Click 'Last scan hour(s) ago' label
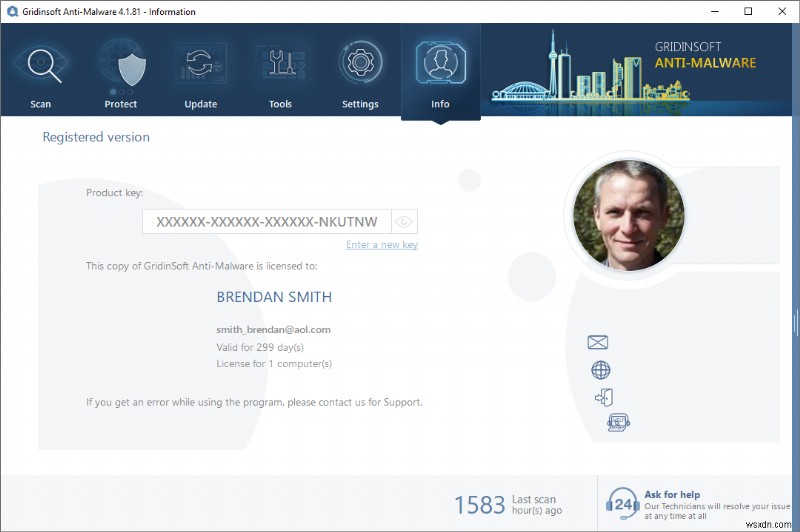Image resolution: width=800 pixels, height=532 pixels. point(537,505)
